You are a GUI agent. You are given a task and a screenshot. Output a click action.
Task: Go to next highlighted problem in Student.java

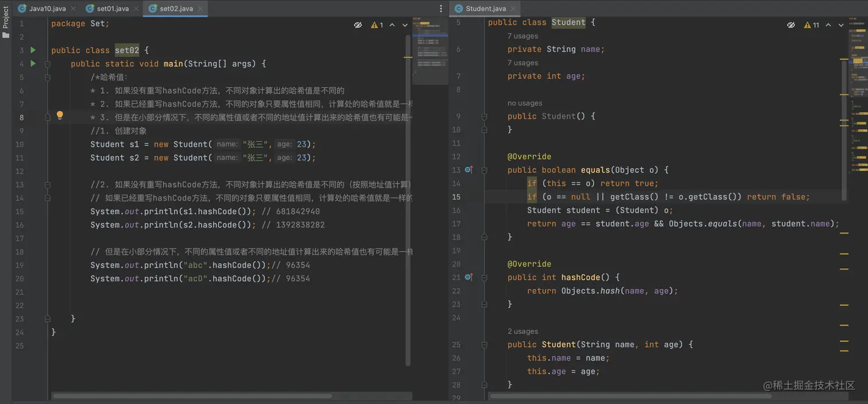tap(841, 25)
